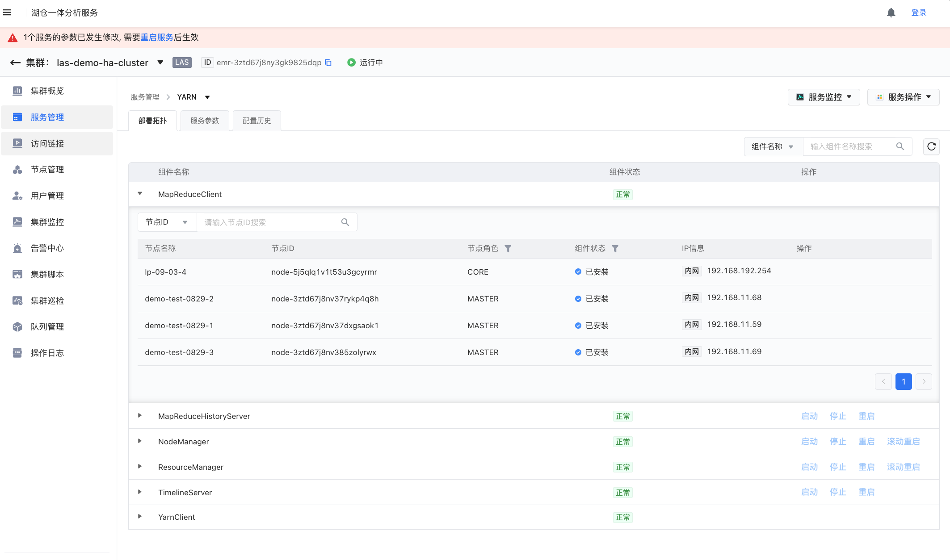Viewport: 950px width, 560px height.
Task: Switch to the 服务参数 tab
Action: pyautogui.click(x=205, y=121)
